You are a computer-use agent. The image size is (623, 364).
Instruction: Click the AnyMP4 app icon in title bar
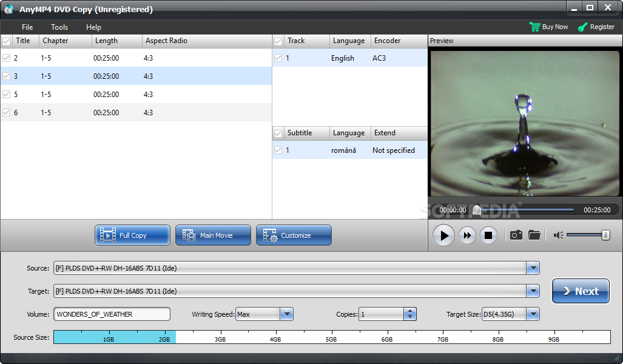[9, 9]
